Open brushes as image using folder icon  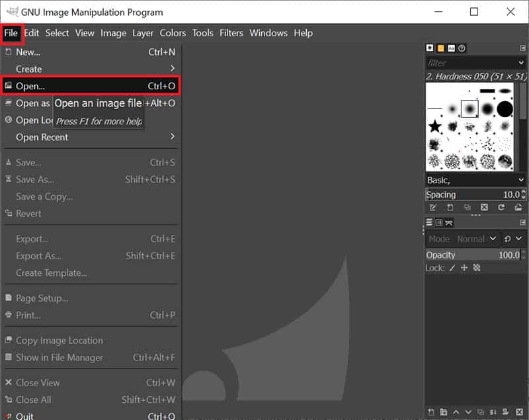pyautogui.click(x=518, y=207)
